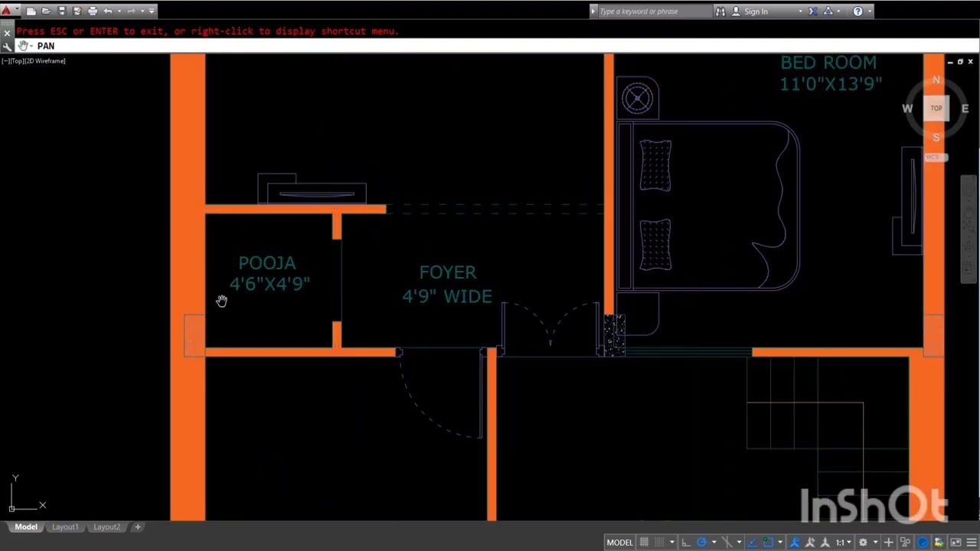Open snap settings dropdown arrow
The width and height of the screenshot is (980, 551).
672,543
